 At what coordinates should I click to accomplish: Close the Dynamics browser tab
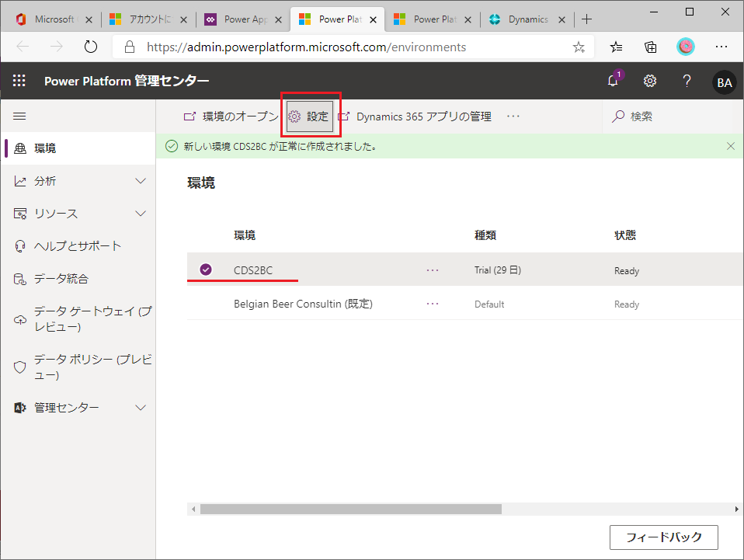pos(561,19)
